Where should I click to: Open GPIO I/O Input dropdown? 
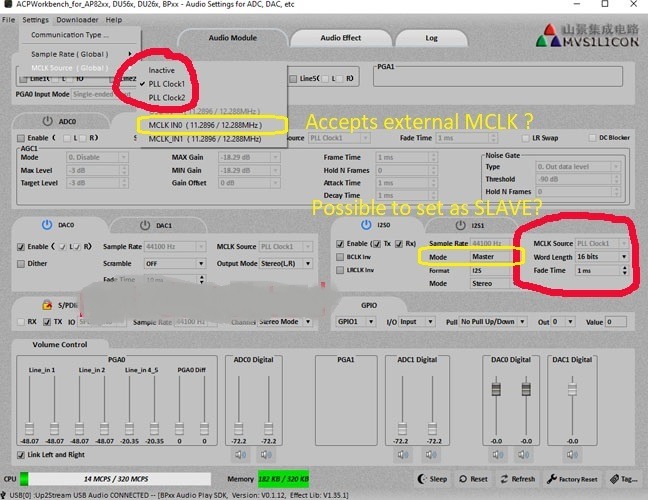point(417,321)
